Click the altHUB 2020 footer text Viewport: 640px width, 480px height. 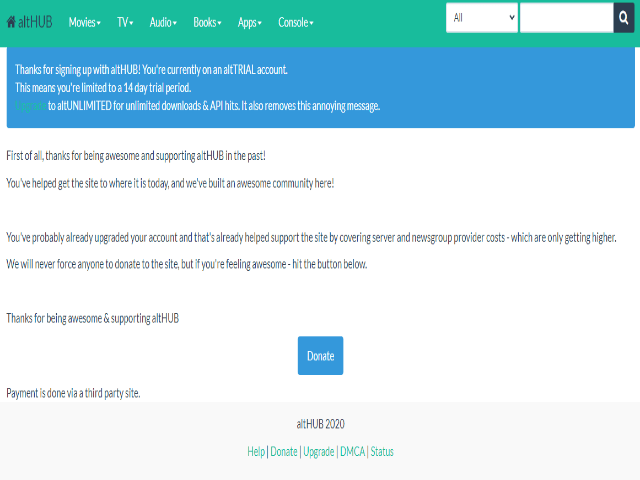point(320,424)
